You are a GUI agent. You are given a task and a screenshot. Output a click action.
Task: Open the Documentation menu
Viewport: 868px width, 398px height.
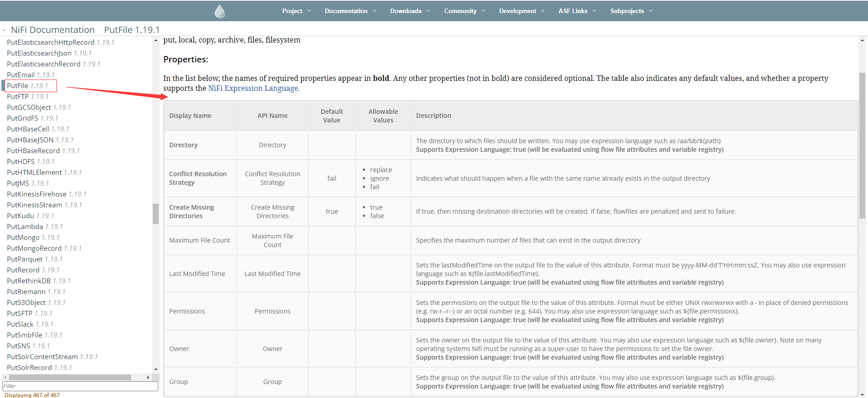[x=350, y=11]
